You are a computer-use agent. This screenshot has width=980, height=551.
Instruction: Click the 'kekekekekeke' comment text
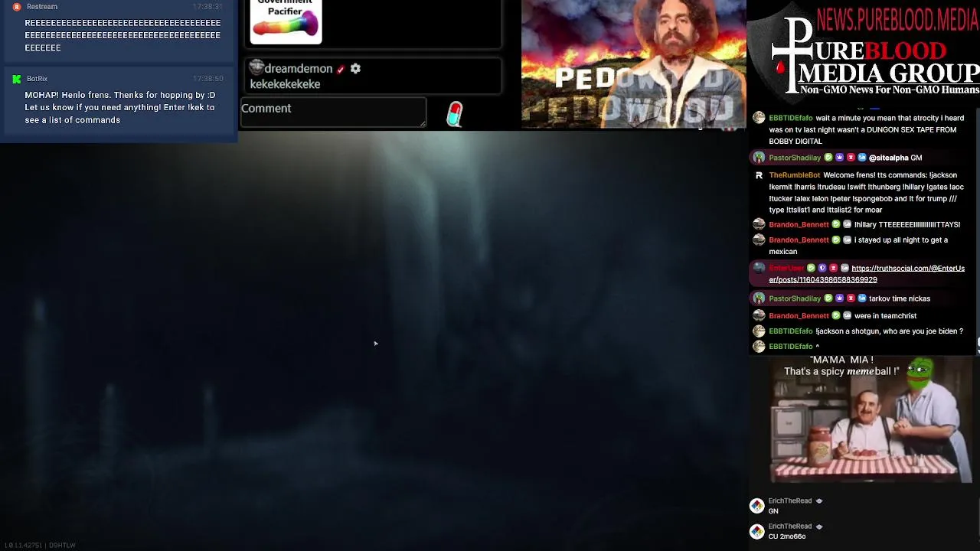point(285,84)
